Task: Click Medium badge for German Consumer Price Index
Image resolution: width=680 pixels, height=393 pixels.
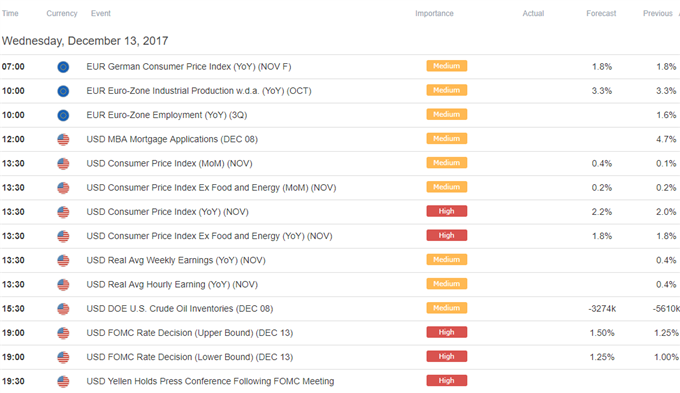Action: (447, 66)
